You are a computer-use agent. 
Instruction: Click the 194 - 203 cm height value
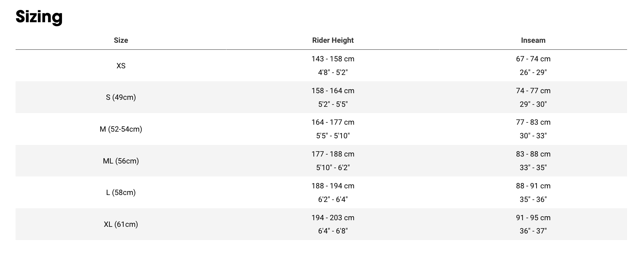(333, 218)
